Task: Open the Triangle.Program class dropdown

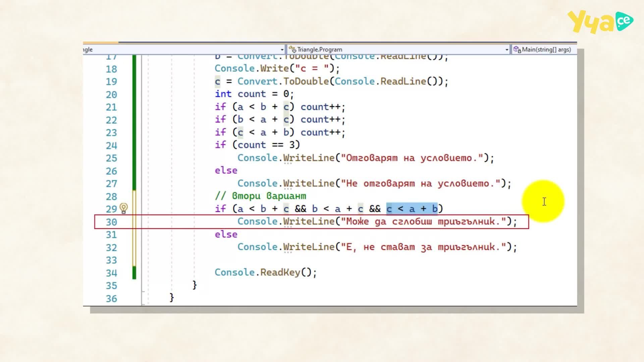Action: [506, 50]
